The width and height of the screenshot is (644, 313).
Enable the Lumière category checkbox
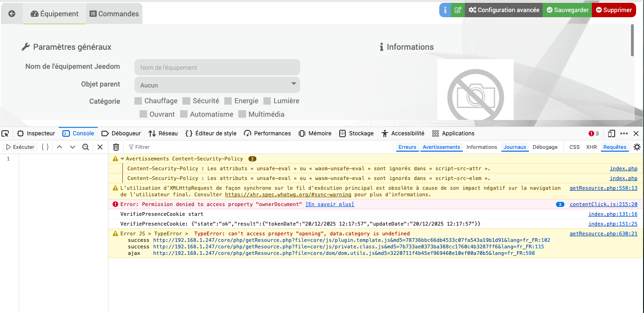tap(267, 101)
